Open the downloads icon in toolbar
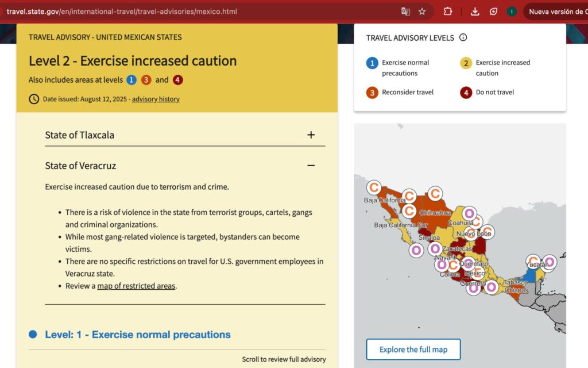This screenshot has height=368, width=588. (475, 11)
